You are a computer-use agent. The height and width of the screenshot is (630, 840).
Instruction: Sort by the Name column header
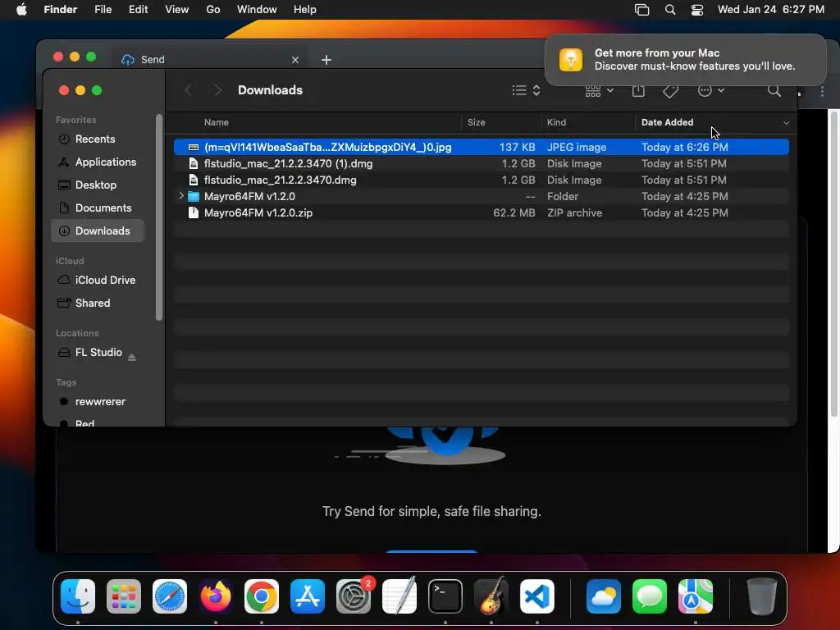tap(217, 123)
